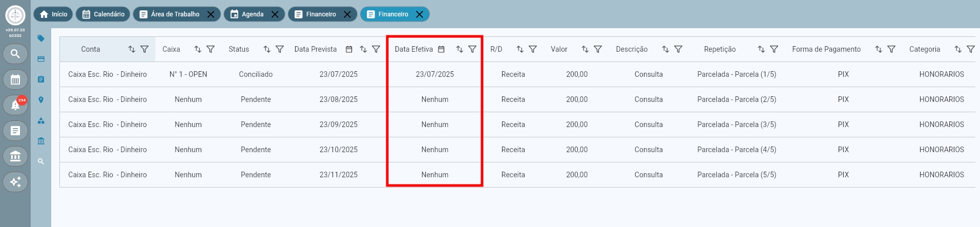Open the filter for Caixa column

(211, 49)
